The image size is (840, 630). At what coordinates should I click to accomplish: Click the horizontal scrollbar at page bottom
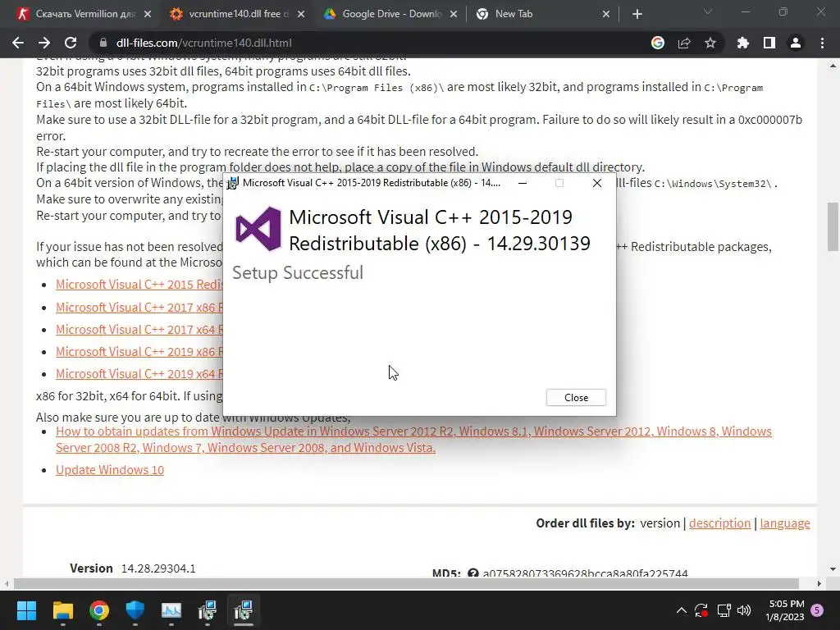point(406,583)
